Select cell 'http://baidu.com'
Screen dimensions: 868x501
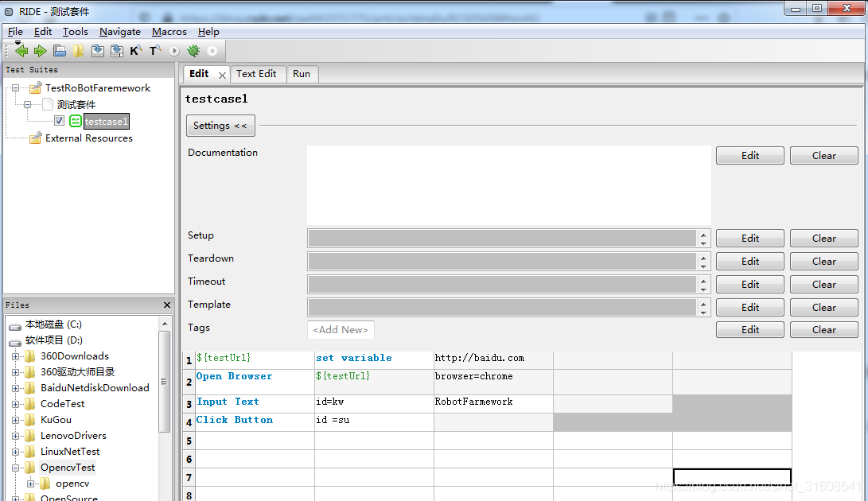coord(494,359)
